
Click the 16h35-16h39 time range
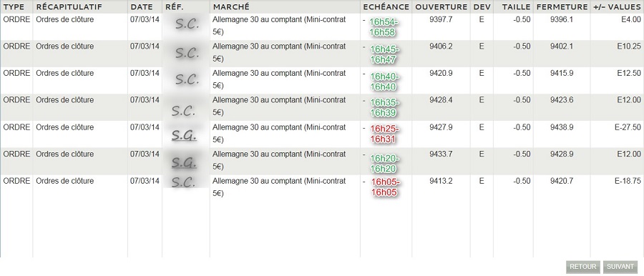(x=384, y=107)
